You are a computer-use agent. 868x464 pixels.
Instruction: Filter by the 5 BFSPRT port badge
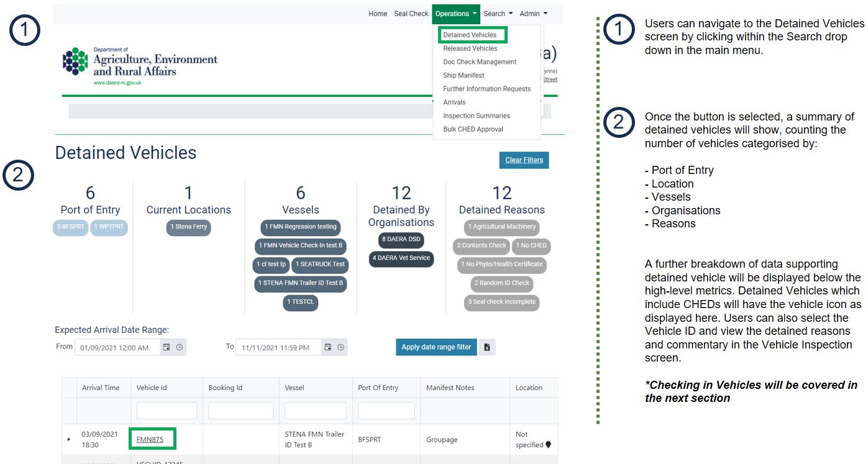click(x=70, y=227)
